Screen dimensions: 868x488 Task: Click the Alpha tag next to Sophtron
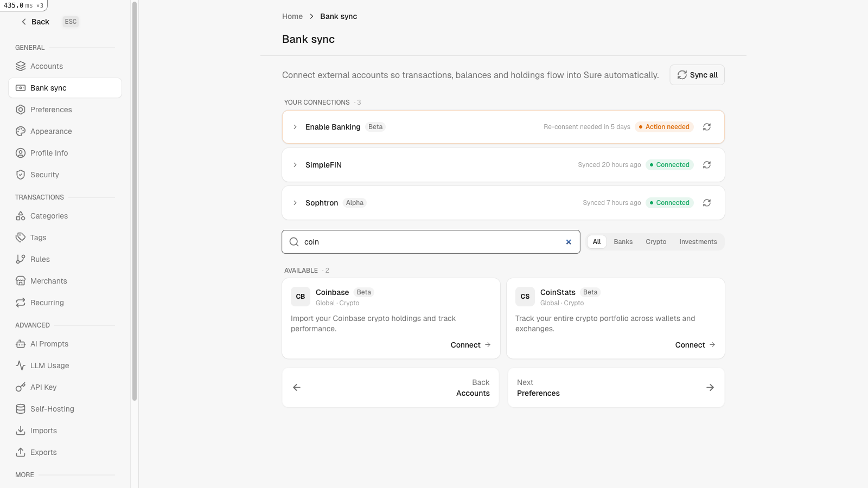pos(355,203)
